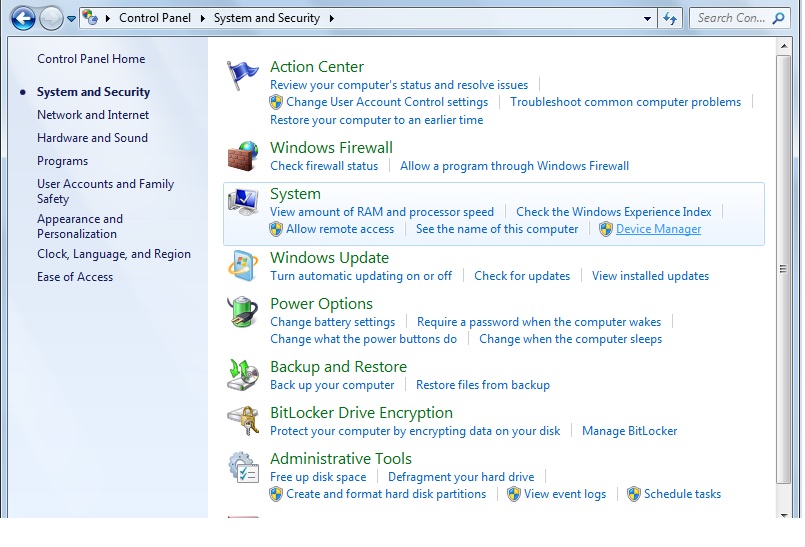The height and width of the screenshot is (547, 805).
Task: Open the Action Center heading
Action: [x=317, y=67]
